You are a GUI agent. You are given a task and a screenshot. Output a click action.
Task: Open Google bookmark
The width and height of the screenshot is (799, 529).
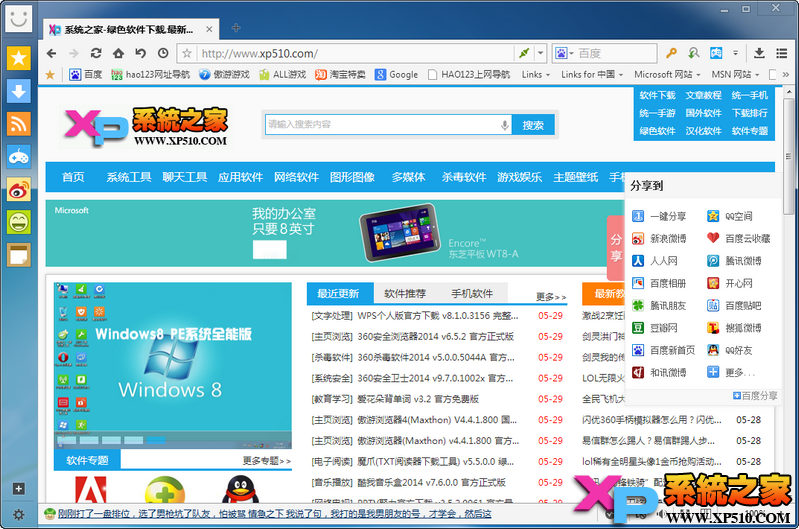(396, 74)
